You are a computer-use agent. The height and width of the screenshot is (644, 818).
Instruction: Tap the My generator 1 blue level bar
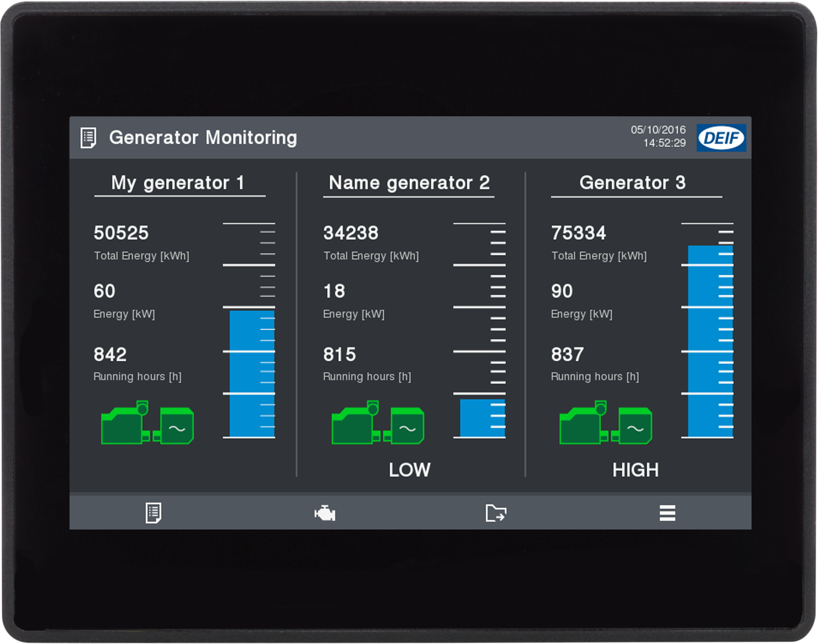pyautogui.click(x=252, y=373)
